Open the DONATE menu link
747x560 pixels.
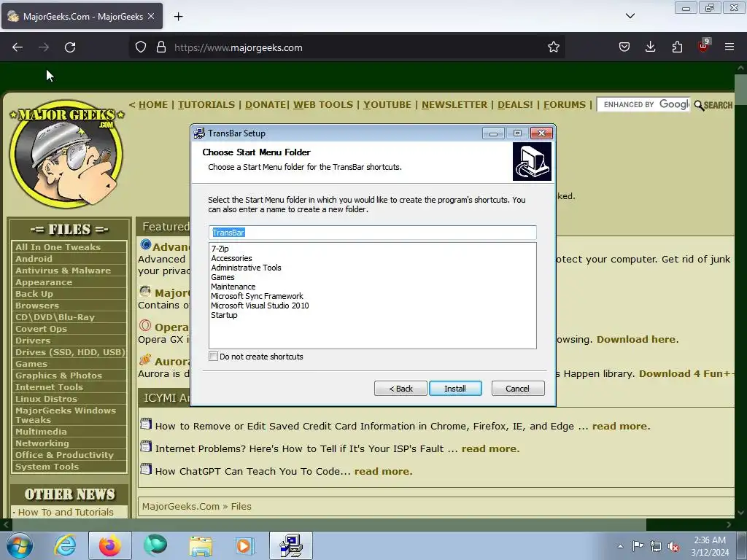pos(266,105)
